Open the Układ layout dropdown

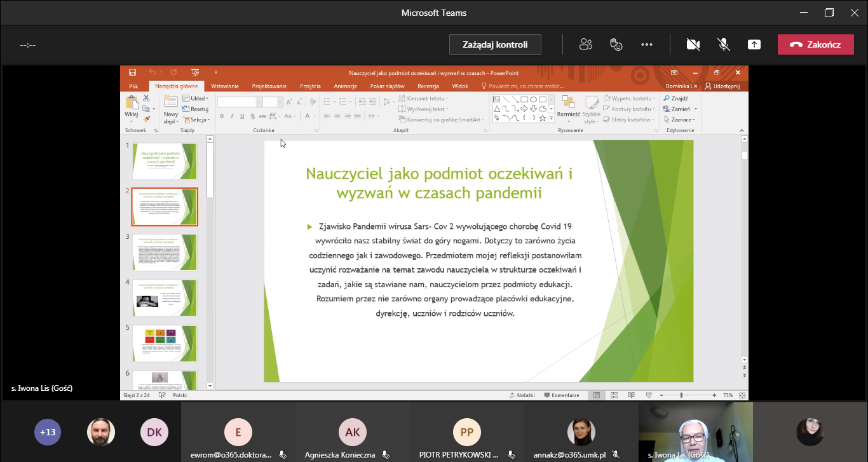tap(195, 99)
